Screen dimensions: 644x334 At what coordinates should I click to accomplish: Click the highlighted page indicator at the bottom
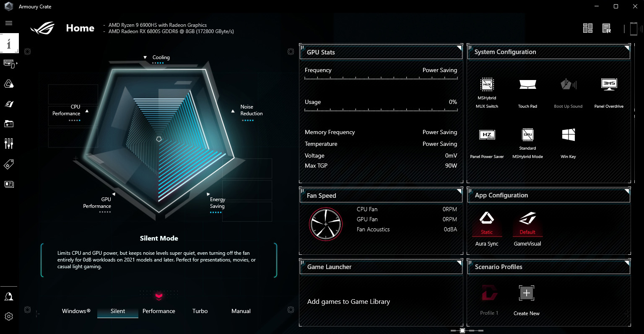(x=462, y=331)
